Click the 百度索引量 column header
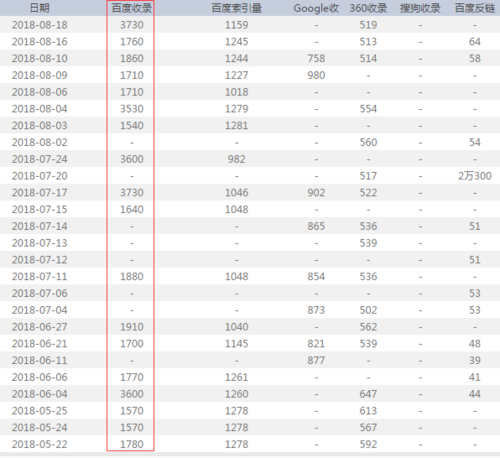Viewport: 500px width, 458px height. (x=237, y=8)
